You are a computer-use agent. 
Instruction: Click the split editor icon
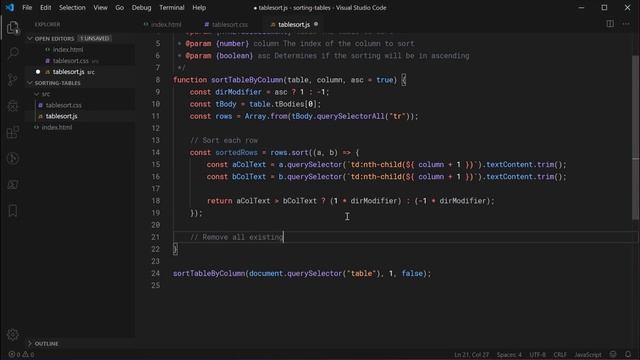coord(610,24)
